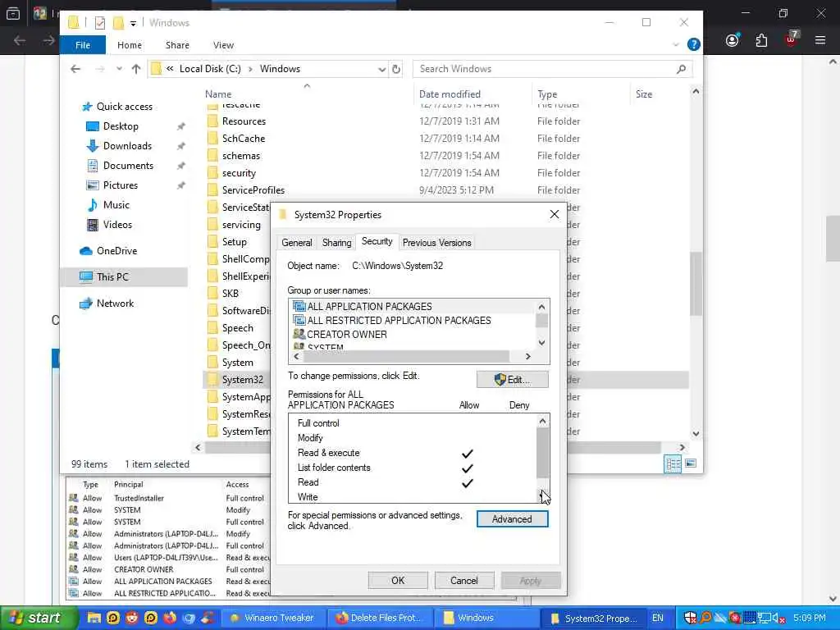This screenshot has height=630, width=840.
Task: Click the New folder quick access icon
Action: tap(118, 22)
